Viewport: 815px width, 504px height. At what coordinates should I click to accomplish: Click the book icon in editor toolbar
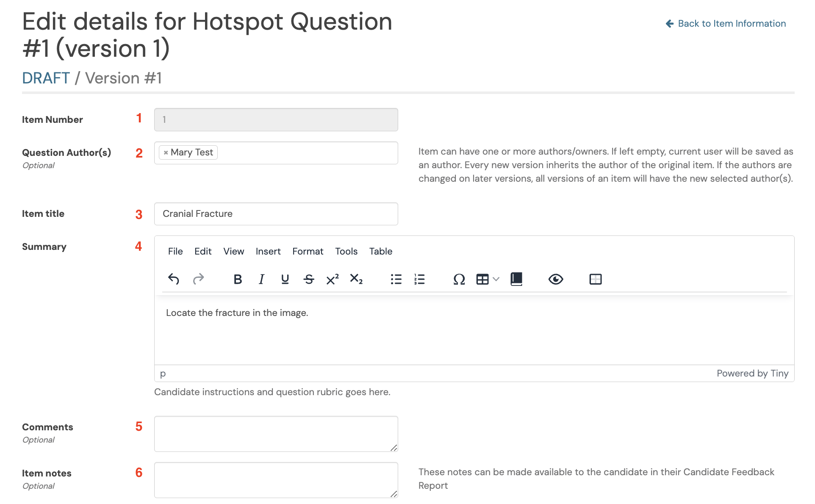click(x=516, y=279)
